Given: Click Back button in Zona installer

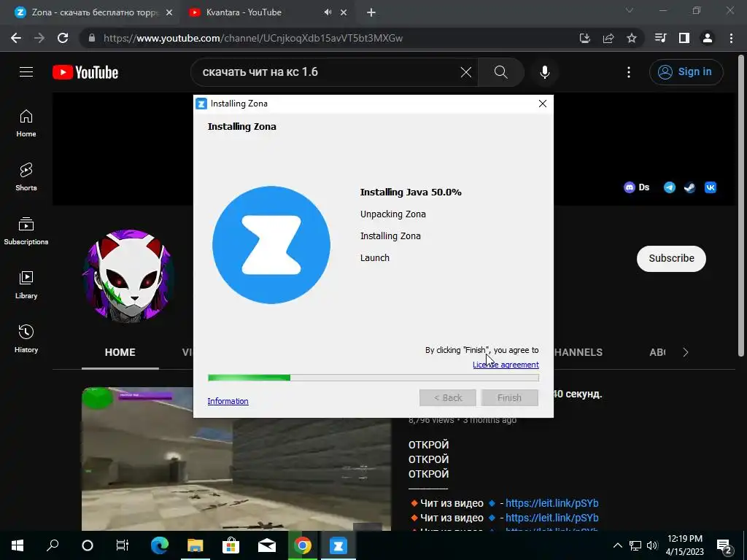Looking at the screenshot, I should point(447,397).
